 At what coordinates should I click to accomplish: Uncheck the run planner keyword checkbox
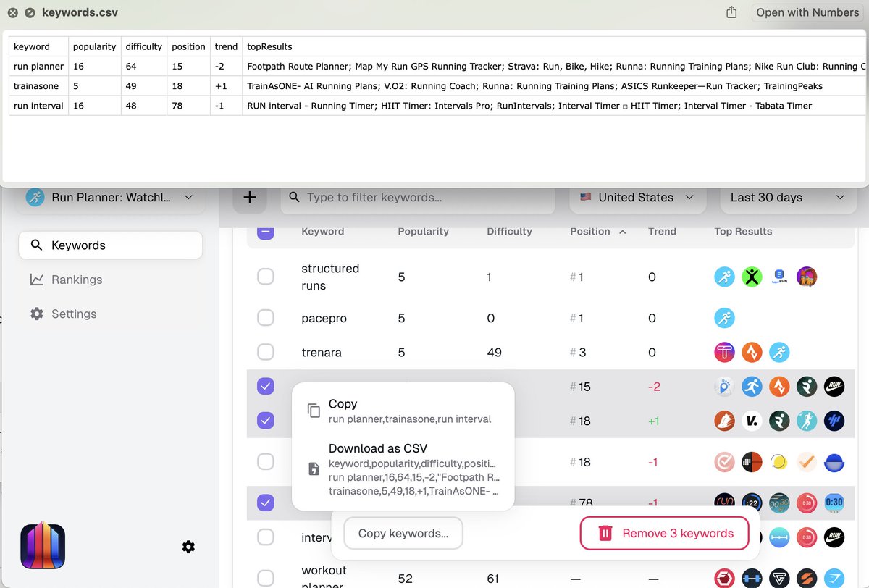(265, 386)
